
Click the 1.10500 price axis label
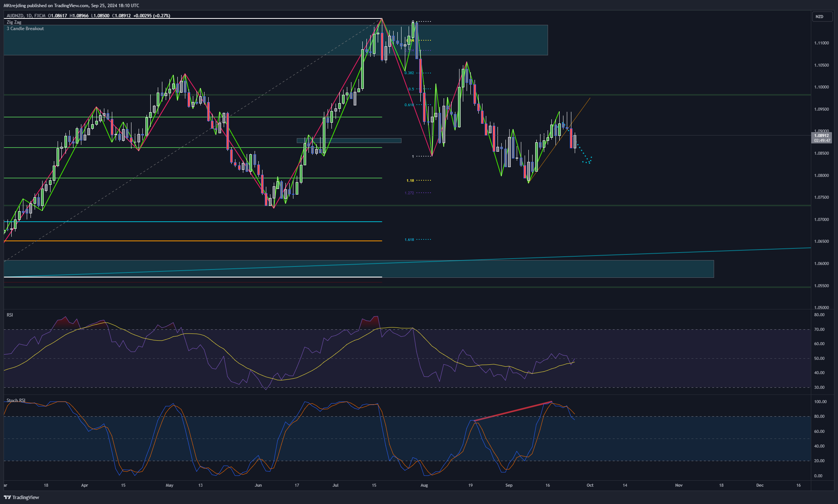pyautogui.click(x=821, y=65)
